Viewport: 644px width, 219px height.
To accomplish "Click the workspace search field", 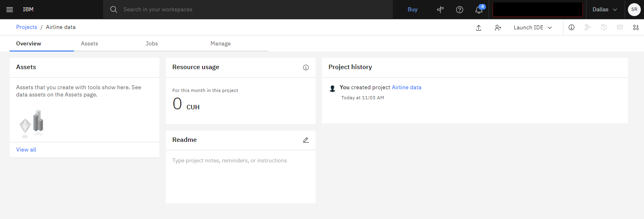I will pyautogui.click(x=248, y=10).
